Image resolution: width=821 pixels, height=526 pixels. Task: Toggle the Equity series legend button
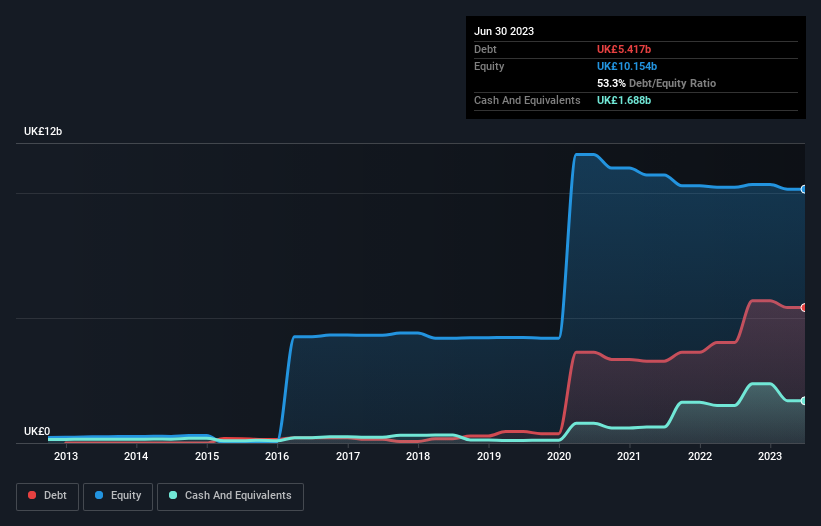click(118, 496)
